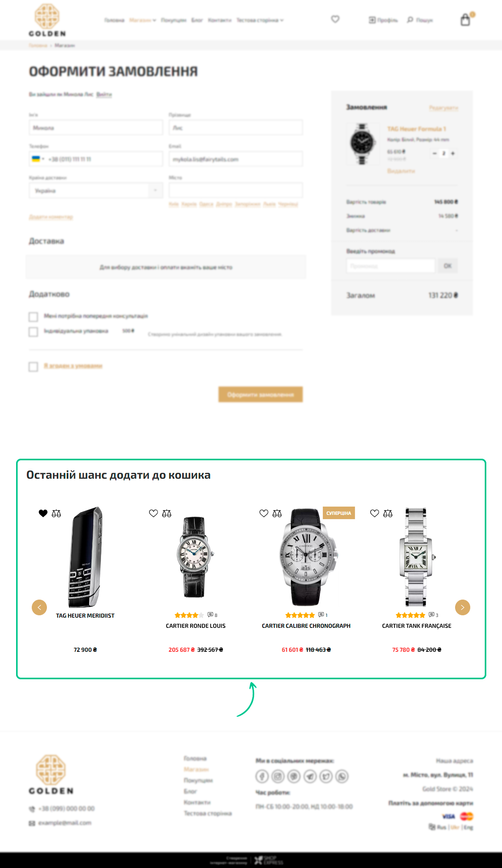Add Cartier Ronde Louis to favorites
This screenshot has height=868, width=502.
coord(153,513)
